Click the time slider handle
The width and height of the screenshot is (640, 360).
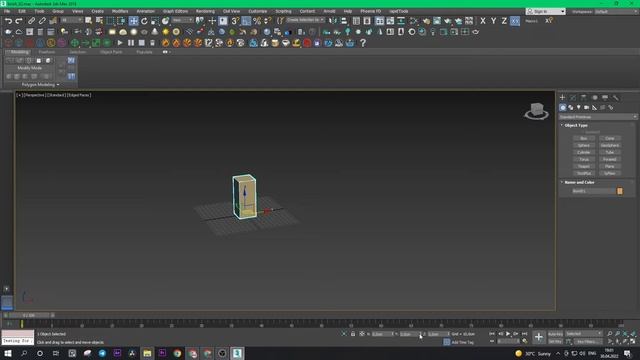tap(29, 316)
